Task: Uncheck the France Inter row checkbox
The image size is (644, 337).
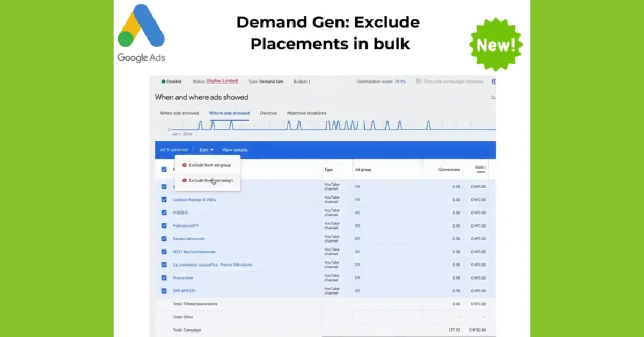Action: [x=164, y=278]
